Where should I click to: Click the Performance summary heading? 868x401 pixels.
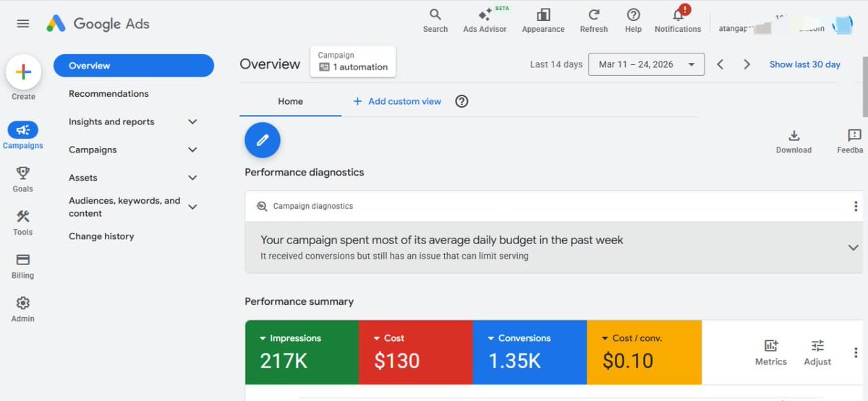(299, 301)
